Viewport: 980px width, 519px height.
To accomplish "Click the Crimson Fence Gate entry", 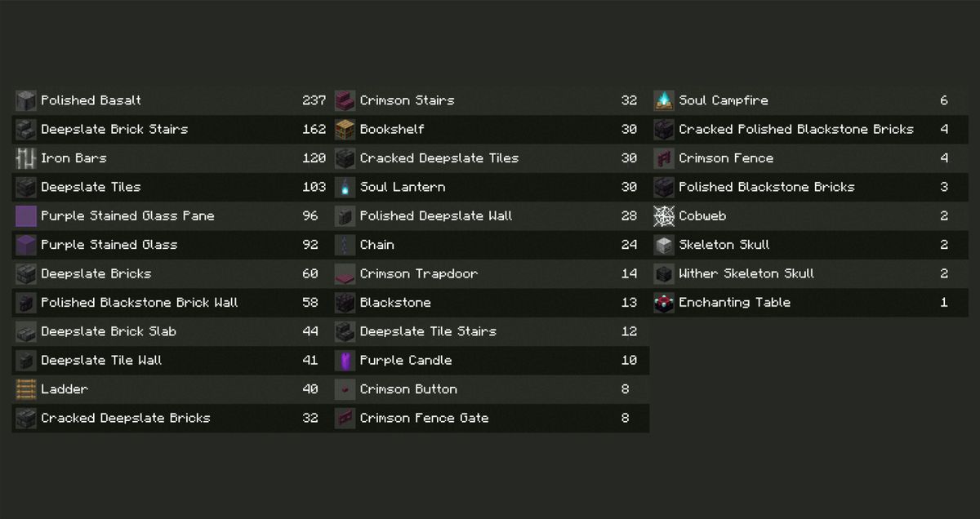I will (490, 418).
